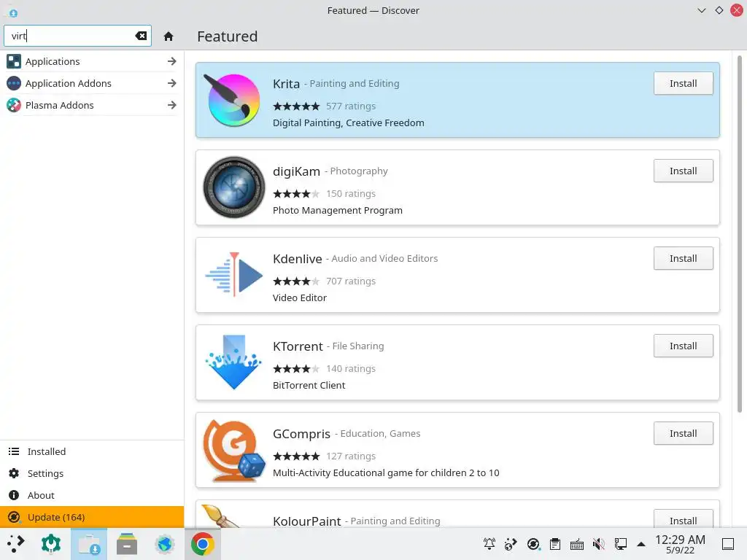Click the muted volume tray icon
The image size is (747, 560).
coord(599,544)
